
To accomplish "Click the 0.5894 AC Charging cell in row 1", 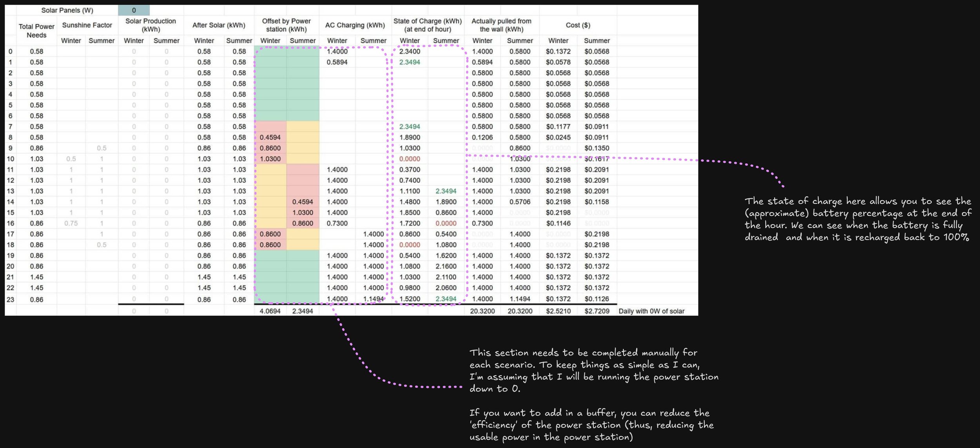I will [x=337, y=62].
